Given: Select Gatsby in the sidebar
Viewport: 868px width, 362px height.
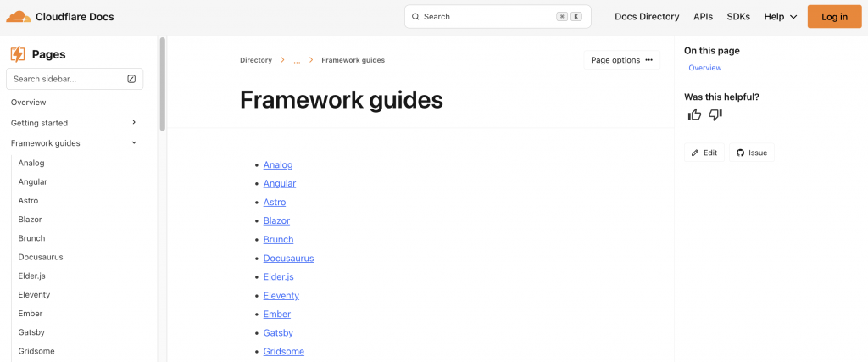Looking at the screenshot, I should click(31, 332).
